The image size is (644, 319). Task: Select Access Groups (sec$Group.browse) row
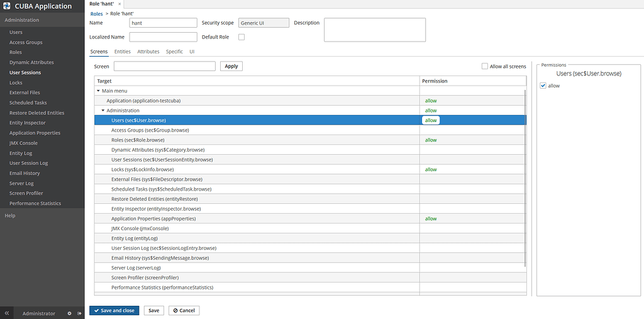click(x=310, y=130)
